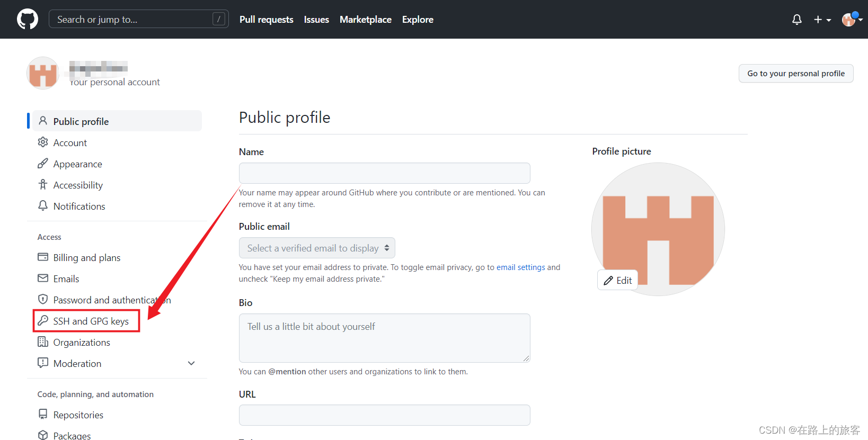Open the plus create-new dropdown
This screenshot has height=440, width=868.
[x=822, y=20]
